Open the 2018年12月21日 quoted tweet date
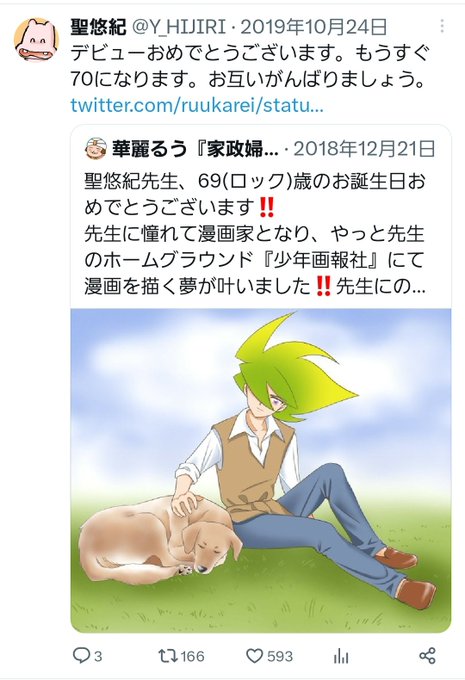The image size is (465, 680). coord(364,149)
